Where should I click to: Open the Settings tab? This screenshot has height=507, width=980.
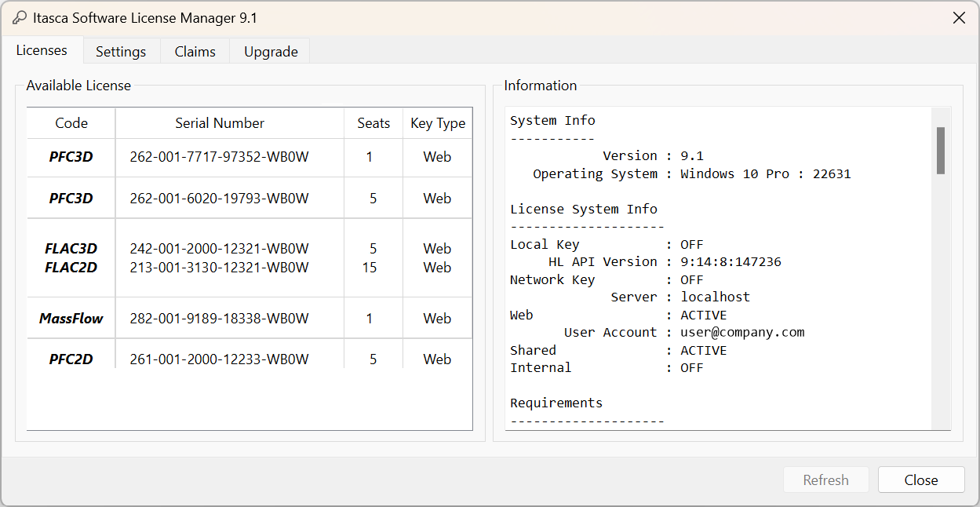click(x=121, y=52)
